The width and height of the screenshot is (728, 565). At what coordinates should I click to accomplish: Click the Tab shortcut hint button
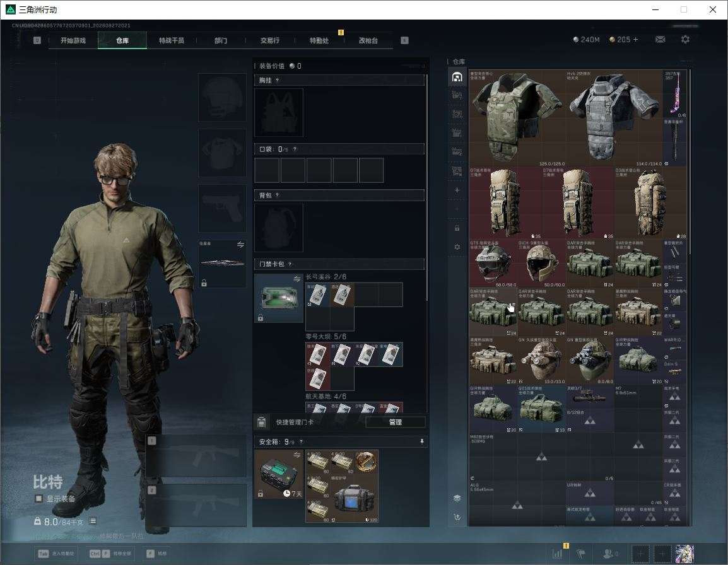pyautogui.click(x=56, y=554)
